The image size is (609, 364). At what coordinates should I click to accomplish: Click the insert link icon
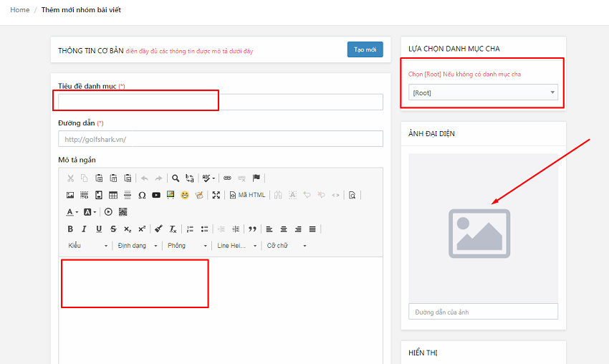pyautogui.click(x=227, y=178)
